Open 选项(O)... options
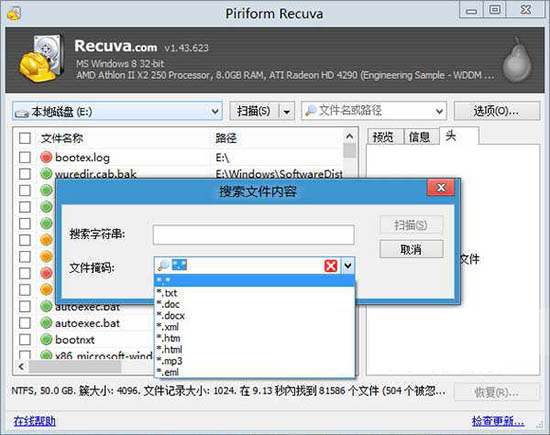This screenshot has width=550, height=435. 496,111
